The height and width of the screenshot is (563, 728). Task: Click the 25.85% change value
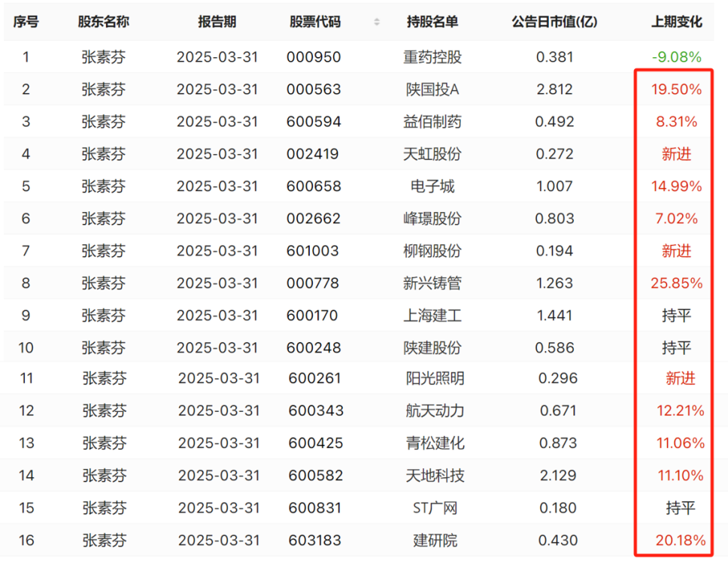[x=676, y=283]
